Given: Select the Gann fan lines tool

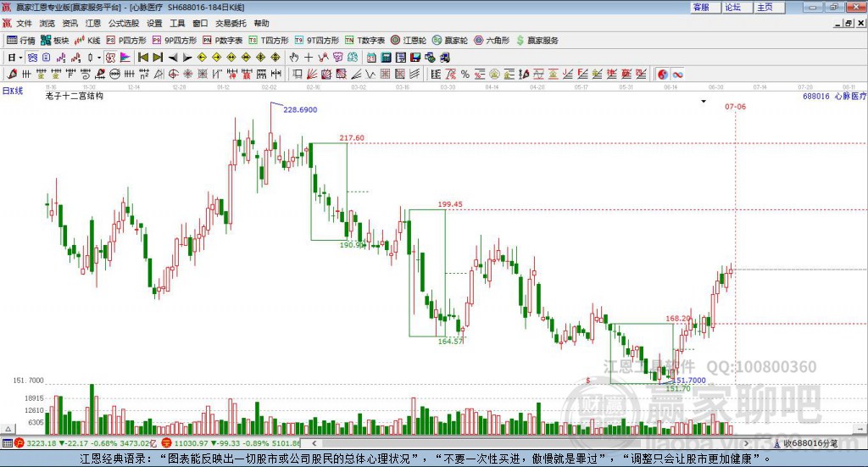Looking at the screenshot, I should (x=312, y=74).
